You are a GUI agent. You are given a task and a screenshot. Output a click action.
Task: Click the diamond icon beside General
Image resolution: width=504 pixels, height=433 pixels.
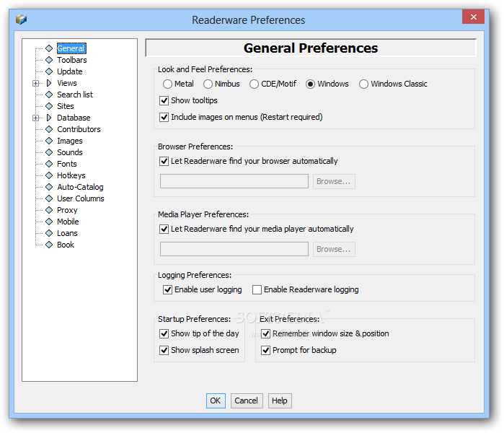49,48
